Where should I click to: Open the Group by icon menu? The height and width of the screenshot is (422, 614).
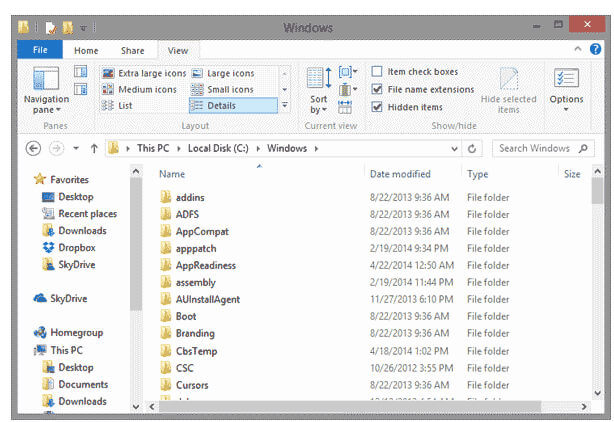[x=348, y=72]
